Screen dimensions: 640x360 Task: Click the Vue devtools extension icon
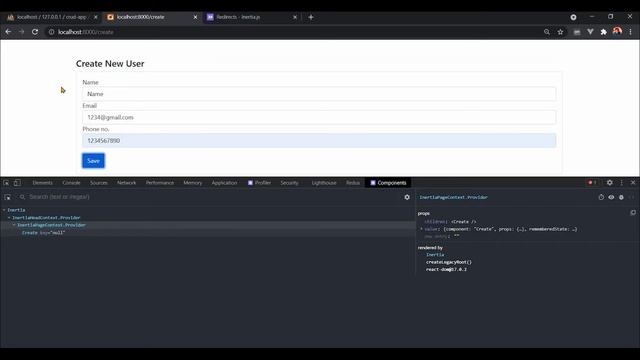pos(590,32)
